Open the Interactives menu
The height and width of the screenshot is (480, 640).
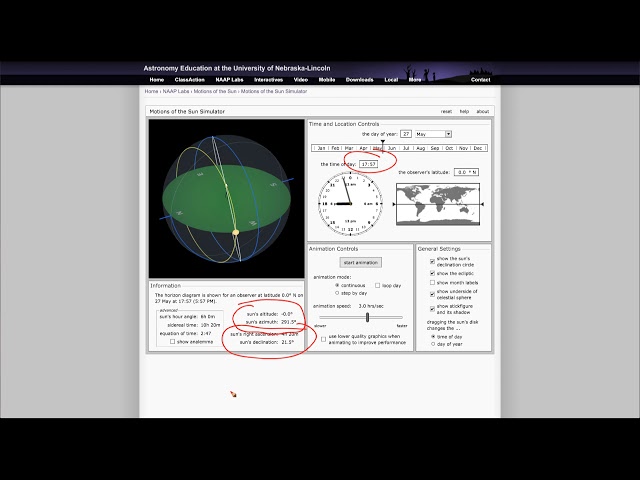[x=269, y=80]
